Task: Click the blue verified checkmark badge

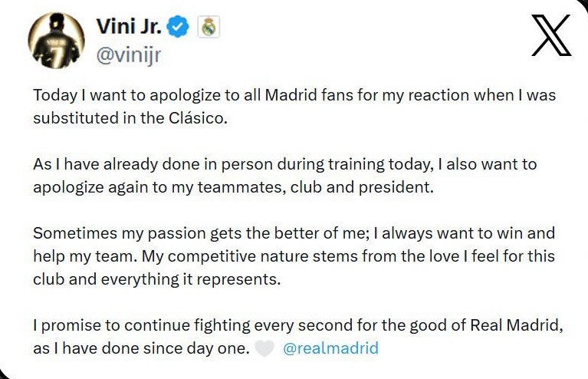Action: click(179, 28)
